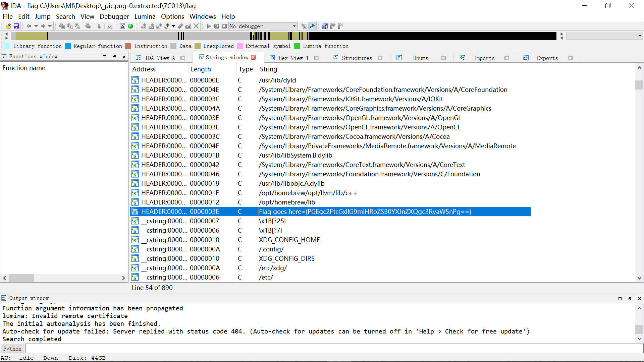This screenshot has height=362, width=644.
Task: Click the toolbar X delete icon
Action: [x=196, y=26]
